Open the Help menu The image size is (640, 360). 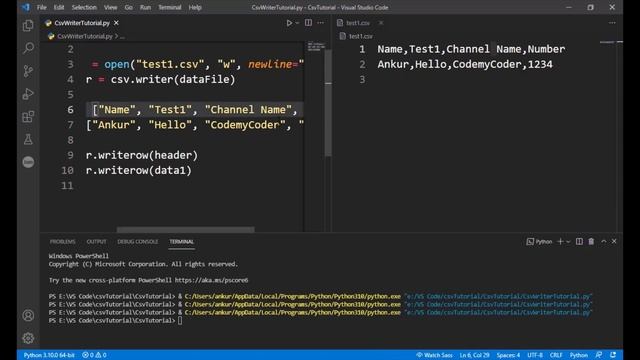click(195, 7)
